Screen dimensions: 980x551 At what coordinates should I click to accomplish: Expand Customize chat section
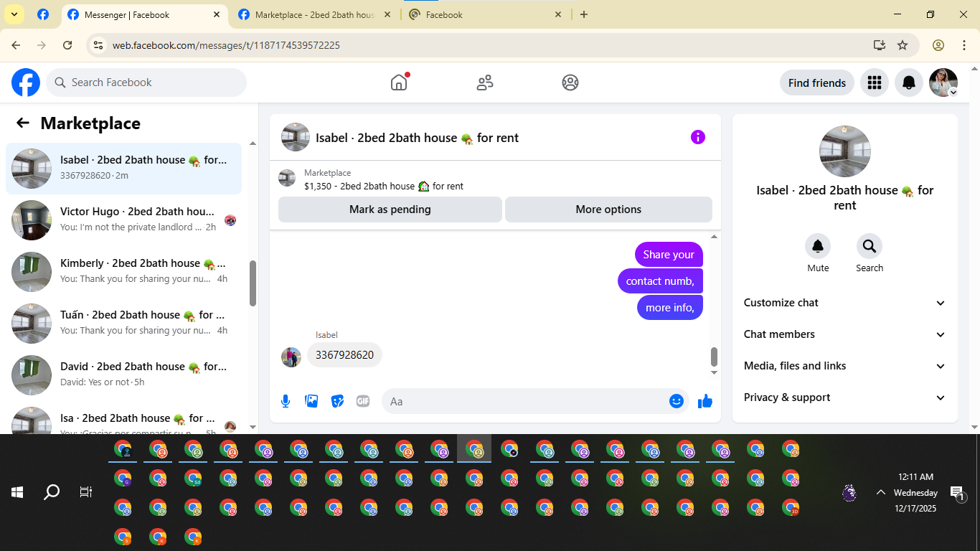(845, 303)
